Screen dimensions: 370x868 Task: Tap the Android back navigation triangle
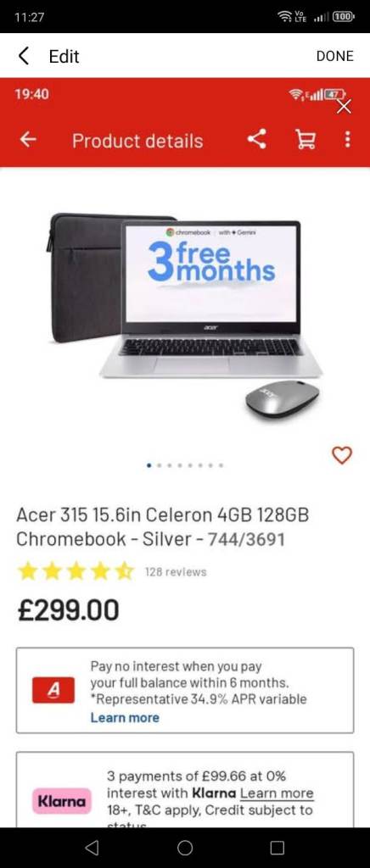92,848
